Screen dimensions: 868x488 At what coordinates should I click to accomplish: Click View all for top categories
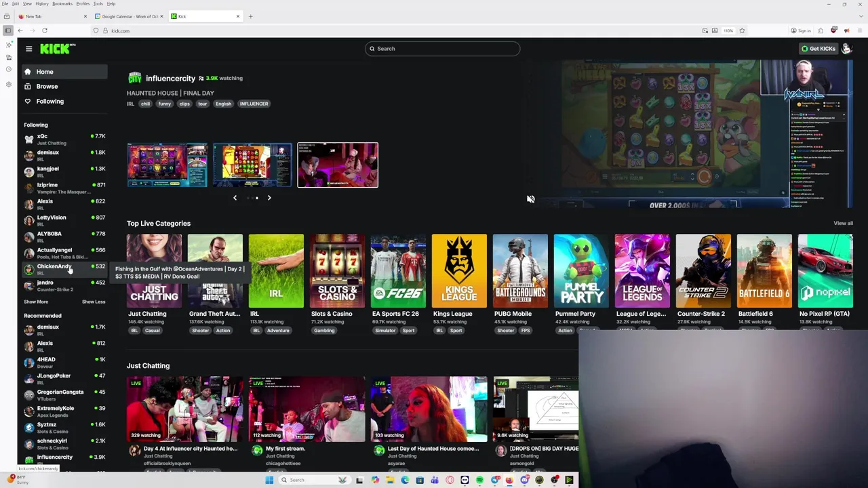pos(843,223)
